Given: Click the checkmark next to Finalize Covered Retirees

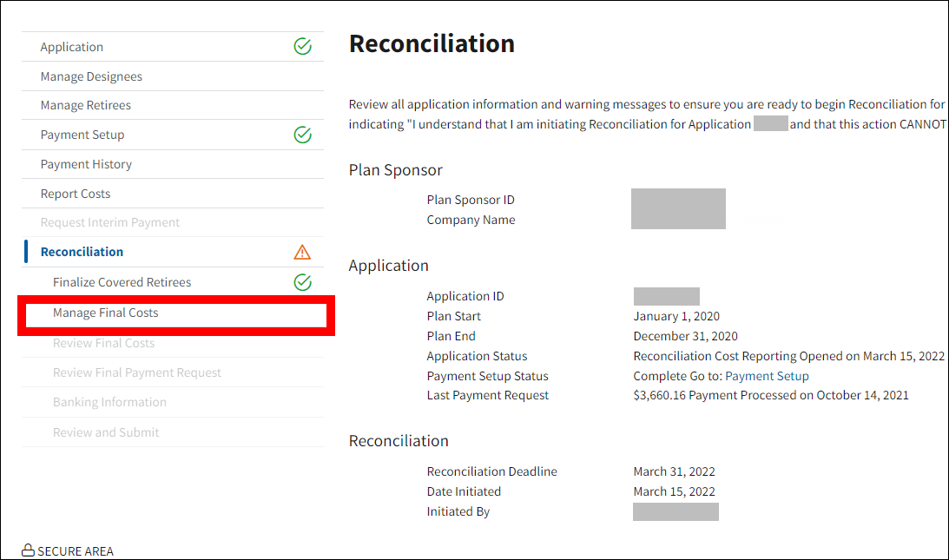Looking at the screenshot, I should point(302,282).
